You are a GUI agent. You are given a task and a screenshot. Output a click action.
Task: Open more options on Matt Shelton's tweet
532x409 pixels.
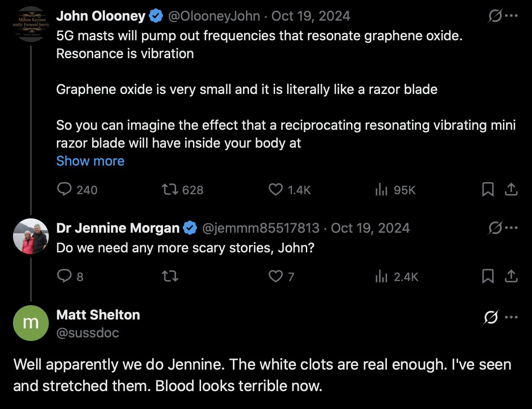point(511,317)
